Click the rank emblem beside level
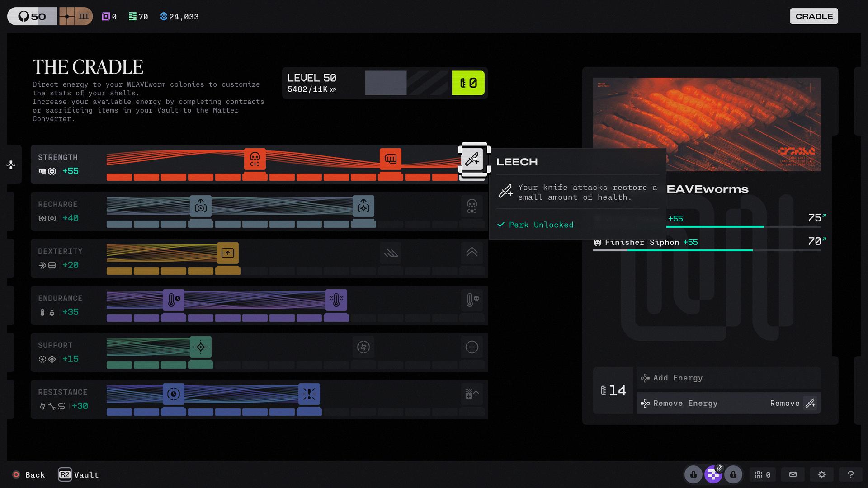 [75, 16]
